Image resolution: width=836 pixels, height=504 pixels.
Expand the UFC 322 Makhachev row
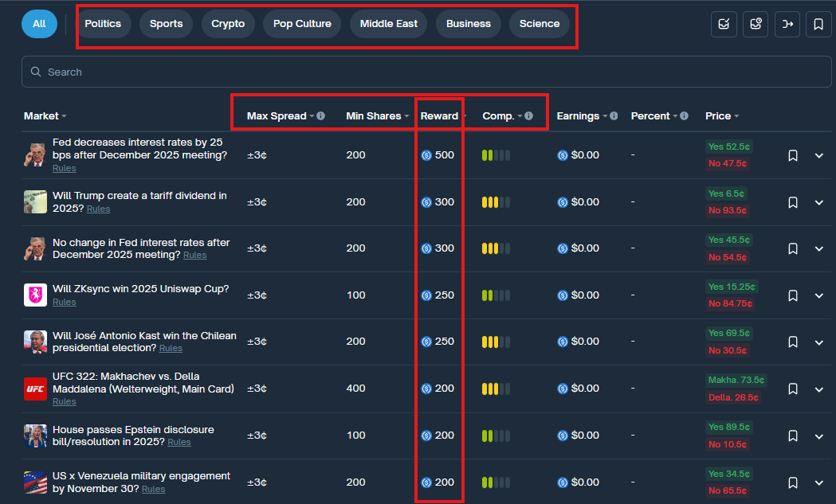click(819, 389)
